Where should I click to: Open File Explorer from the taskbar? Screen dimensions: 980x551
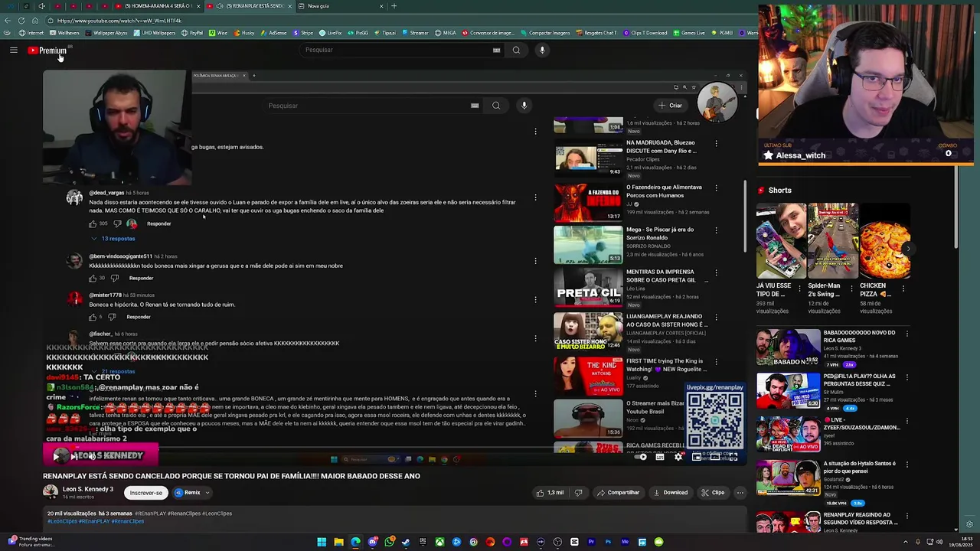pyautogui.click(x=338, y=542)
